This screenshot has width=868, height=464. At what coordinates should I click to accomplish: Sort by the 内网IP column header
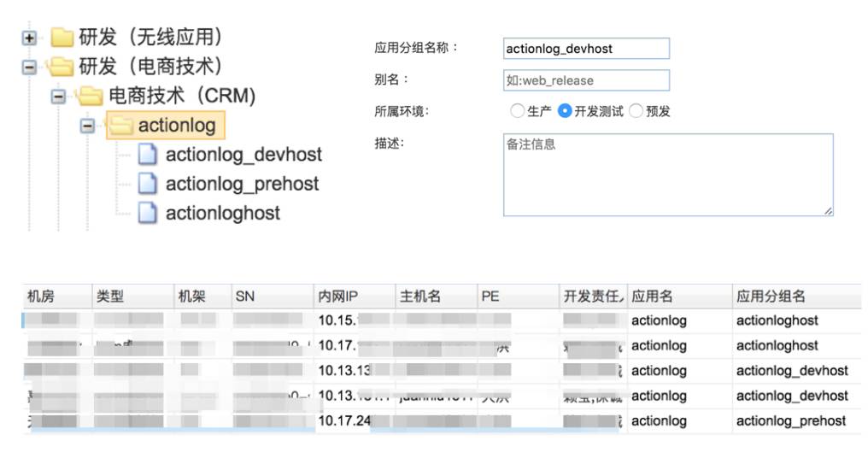355,297
